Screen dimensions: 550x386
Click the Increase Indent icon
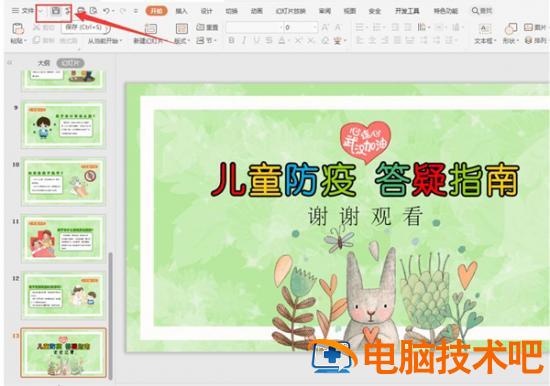point(408,27)
